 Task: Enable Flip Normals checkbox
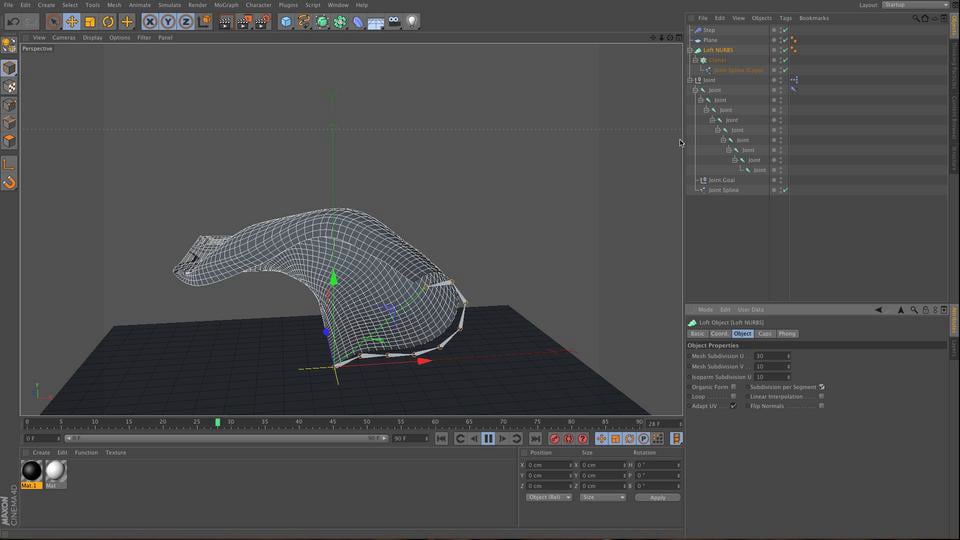(822, 406)
